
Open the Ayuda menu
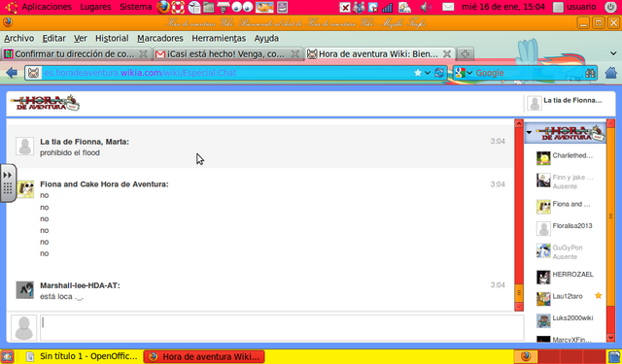point(266,39)
